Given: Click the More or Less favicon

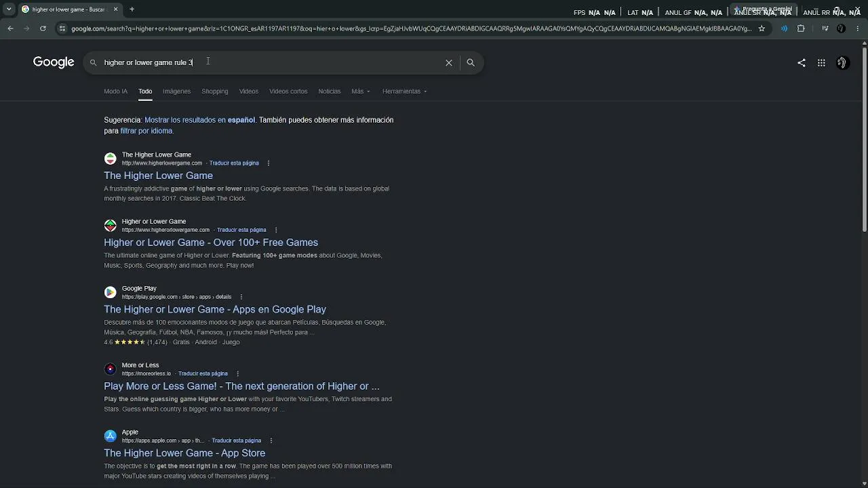Looking at the screenshot, I should [x=110, y=369].
